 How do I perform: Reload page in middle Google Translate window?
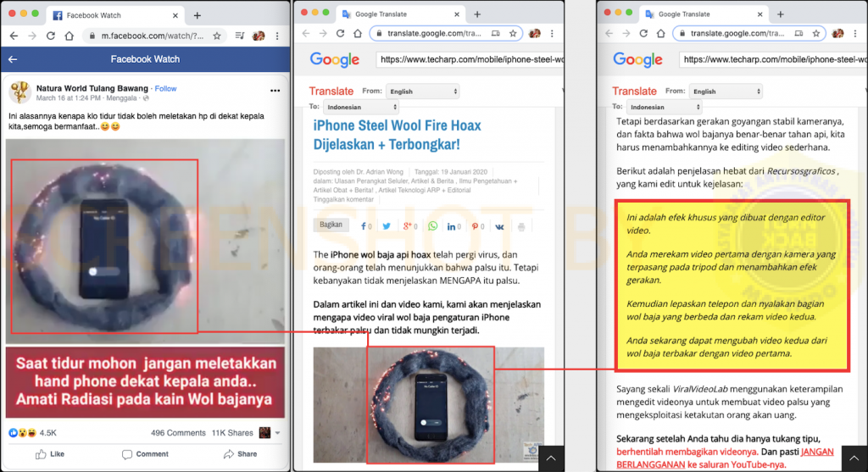(341, 34)
